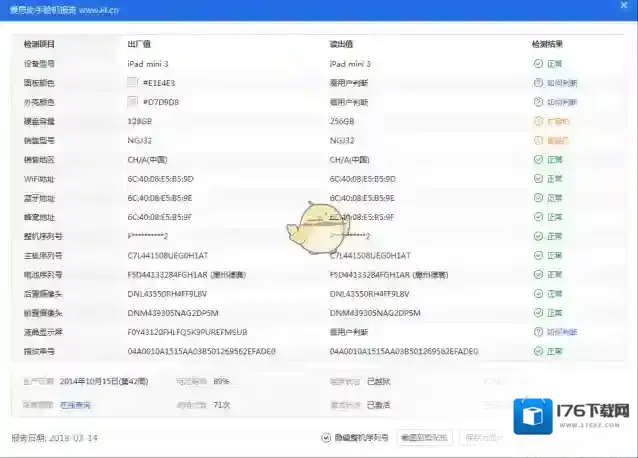Click the check icon in 整机序列号 row
638x458 pixels.
point(538,236)
